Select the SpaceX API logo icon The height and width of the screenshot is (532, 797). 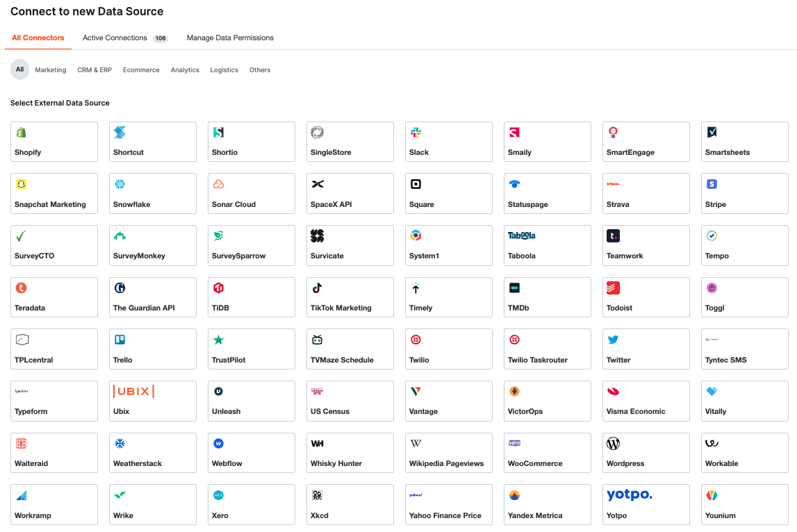(x=317, y=184)
